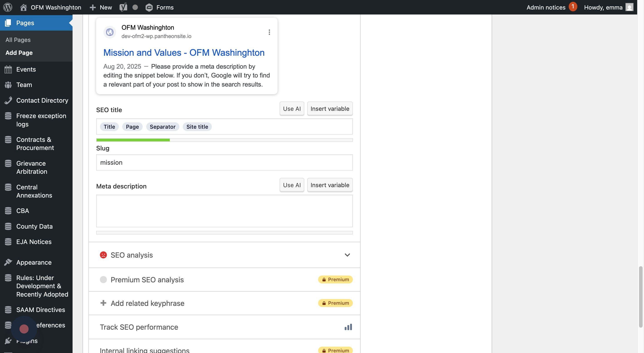Click Use AI for SEO title
The width and height of the screenshot is (644, 353).
tap(292, 109)
